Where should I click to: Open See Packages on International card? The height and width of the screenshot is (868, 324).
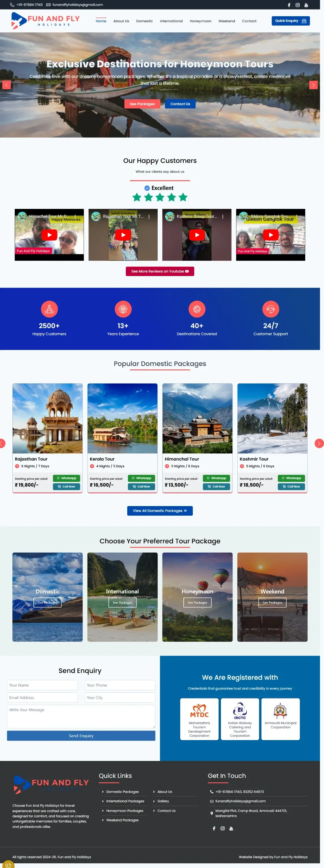point(122,602)
